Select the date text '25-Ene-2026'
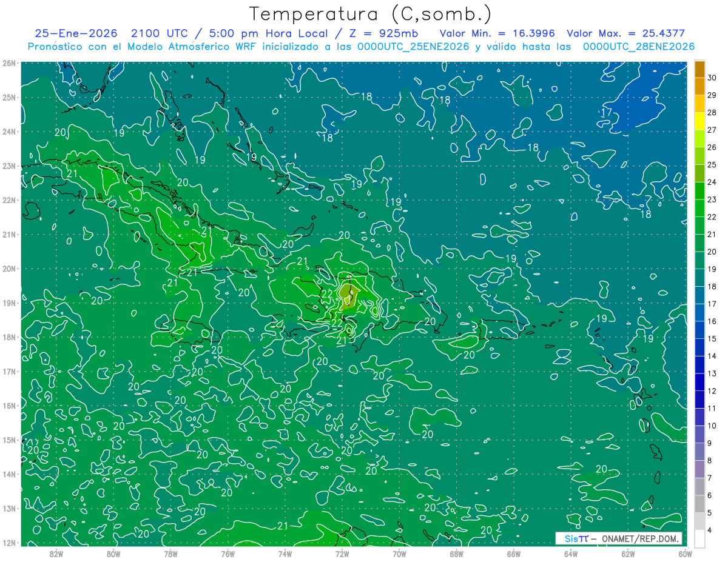Image resolution: width=728 pixels, height=562 pixels. (76, 34)
